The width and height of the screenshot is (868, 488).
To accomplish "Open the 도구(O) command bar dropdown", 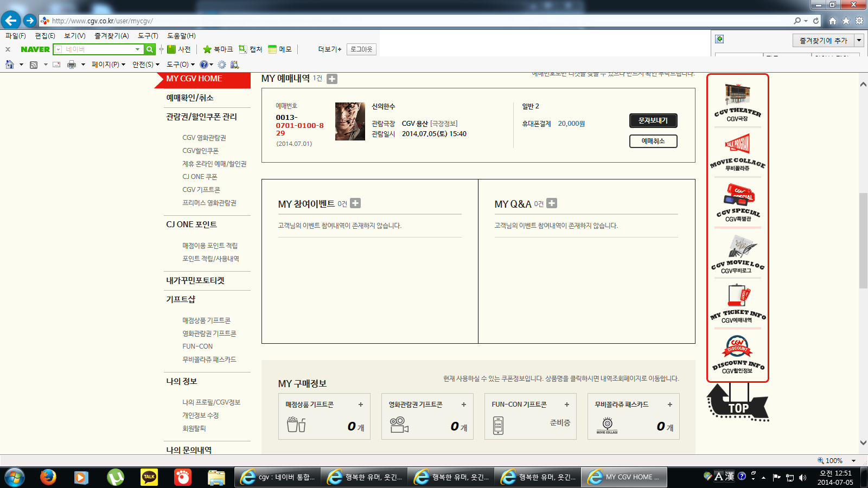I will [x=181, y=65].
